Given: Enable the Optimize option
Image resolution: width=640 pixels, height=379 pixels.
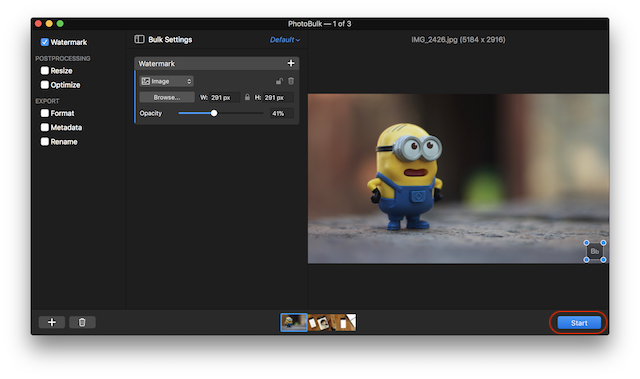Looking at the screenshot, I should click(44, 85).
